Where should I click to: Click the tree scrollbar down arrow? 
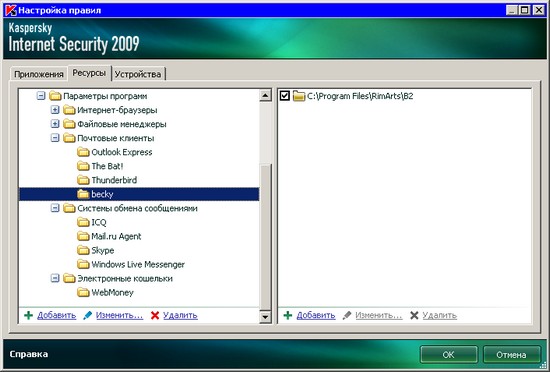tap(266, 317)
